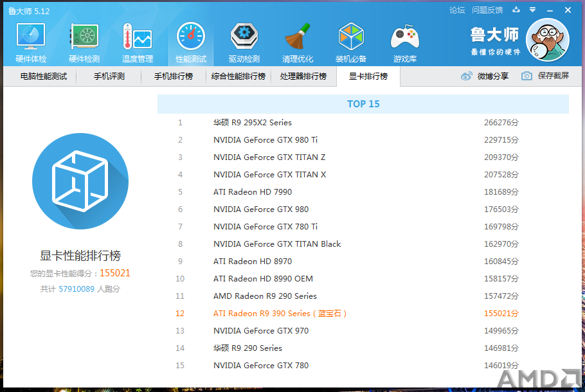Image resolution: width=585 pixels, height=392 pixels.
Task: Select the rank 6 GeForce GTX 980 entry
Action: coord(363,209)
